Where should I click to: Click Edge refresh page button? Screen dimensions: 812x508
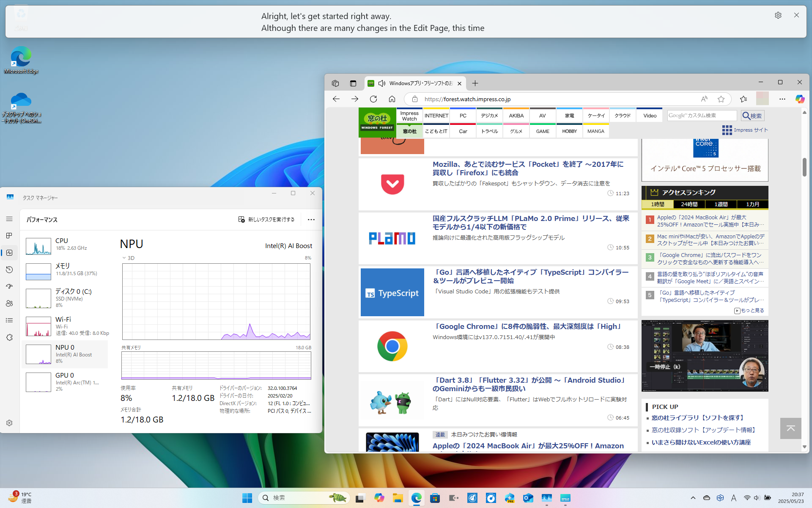(373, 99)
